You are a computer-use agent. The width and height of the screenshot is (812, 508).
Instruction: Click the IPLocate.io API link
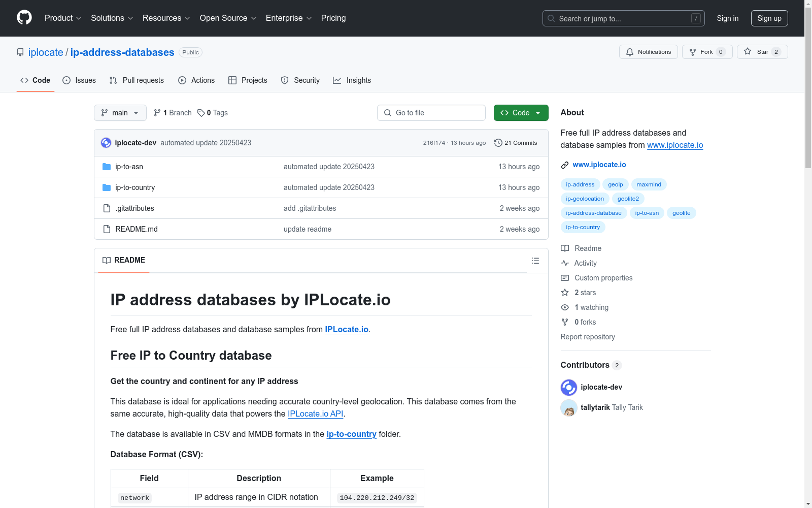[x=316, y=414]
